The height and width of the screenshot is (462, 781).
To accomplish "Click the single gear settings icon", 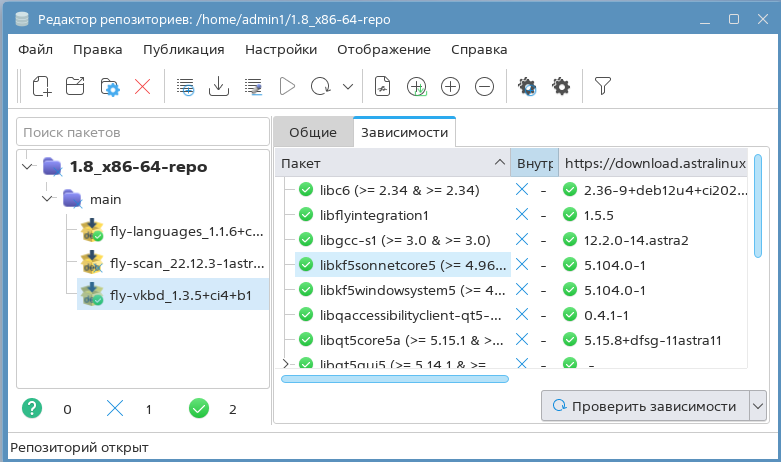I will [x=561, y=87].
